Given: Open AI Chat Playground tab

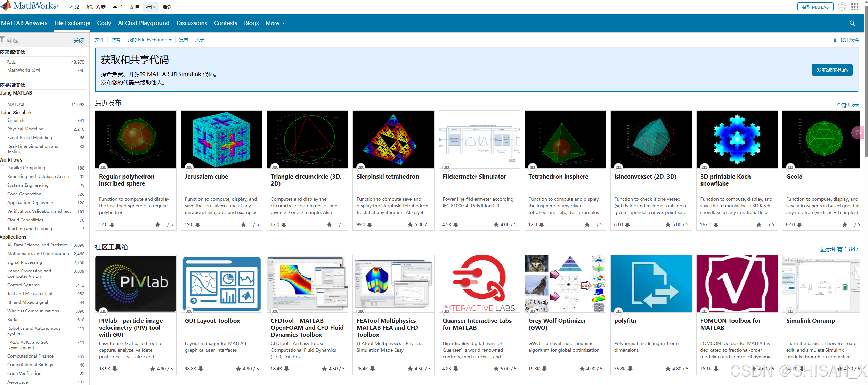Looking at the screenshot, I should [x=144, y=23].
